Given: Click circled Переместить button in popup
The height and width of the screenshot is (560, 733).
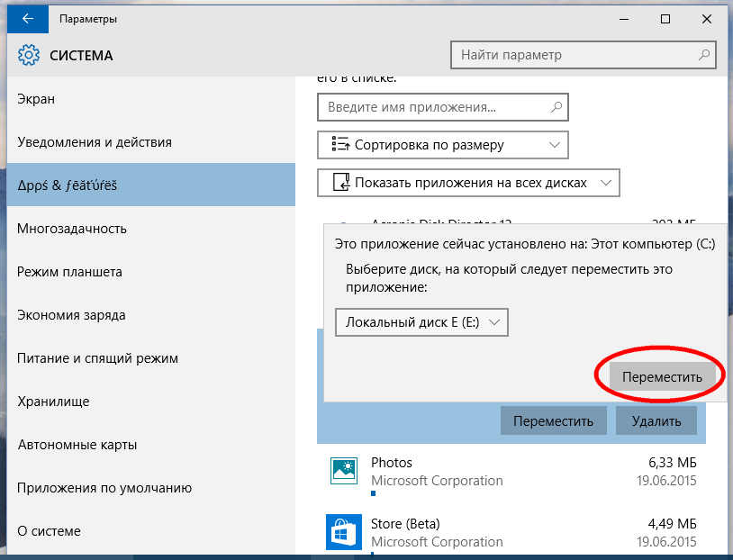Looking at the screenshot, I should coord(662,377).
